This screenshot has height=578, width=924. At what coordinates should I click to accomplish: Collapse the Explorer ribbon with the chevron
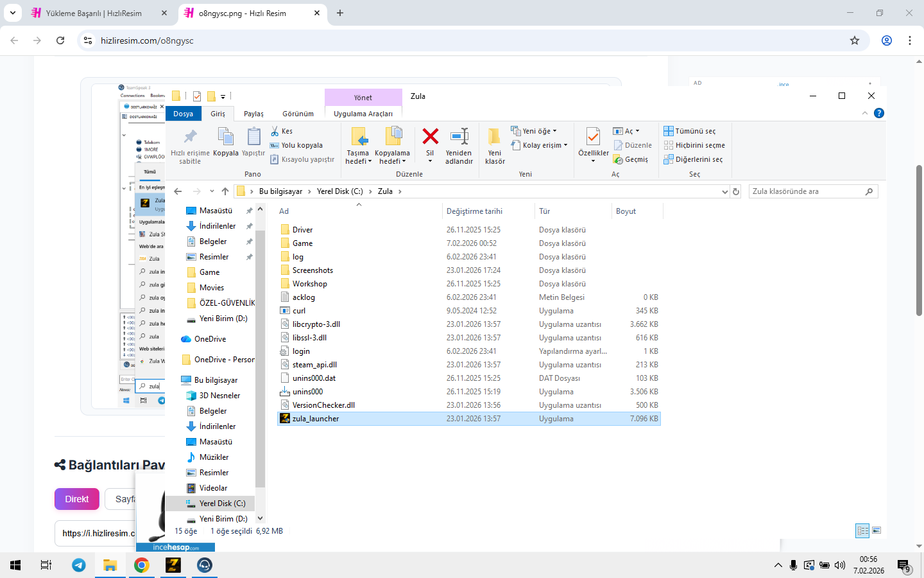click(x=865, y=113)
